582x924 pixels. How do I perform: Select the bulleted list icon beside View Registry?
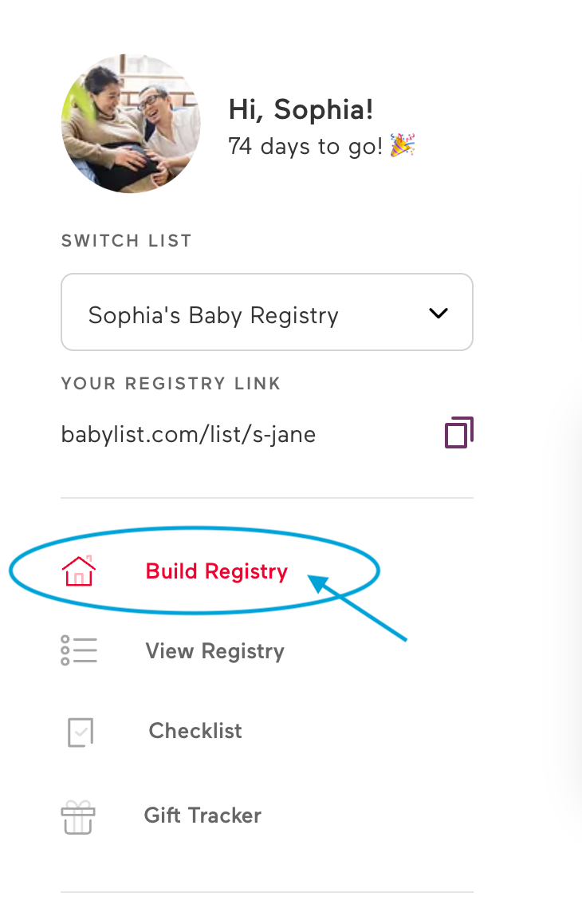point(79,650)
